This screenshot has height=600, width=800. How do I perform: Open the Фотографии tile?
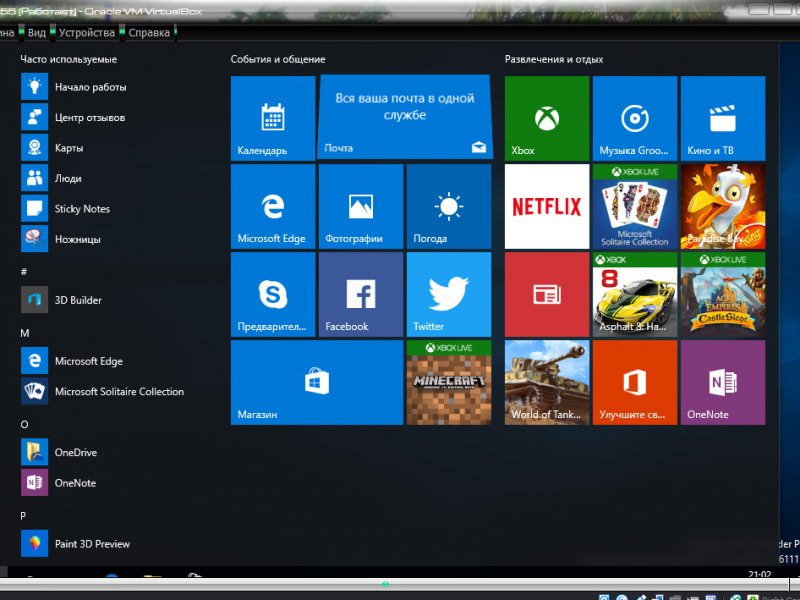point(361,207)
